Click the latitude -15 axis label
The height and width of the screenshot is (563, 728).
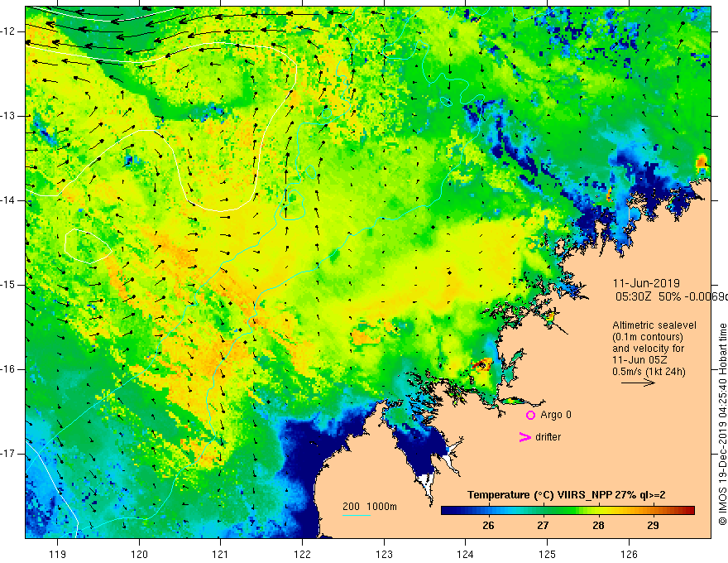click(8, 285)
